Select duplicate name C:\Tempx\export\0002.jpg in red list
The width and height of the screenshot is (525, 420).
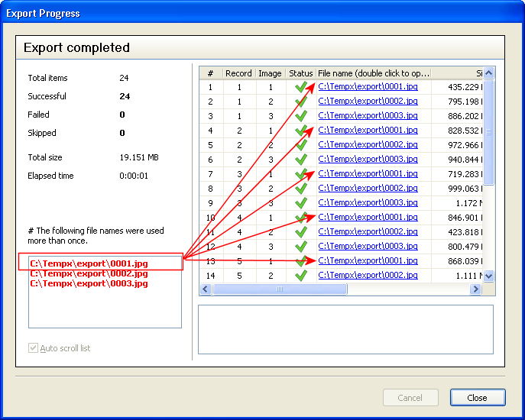click(89, 273)
